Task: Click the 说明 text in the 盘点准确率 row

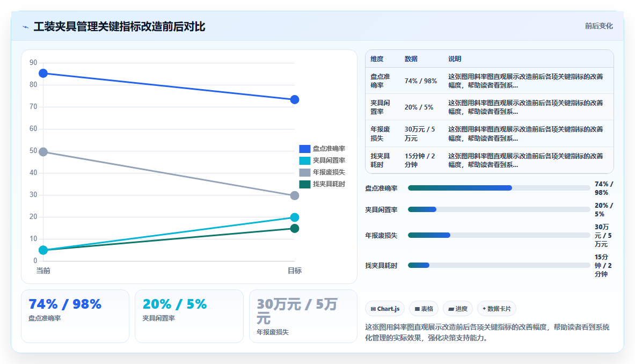Action: (525, 81)
